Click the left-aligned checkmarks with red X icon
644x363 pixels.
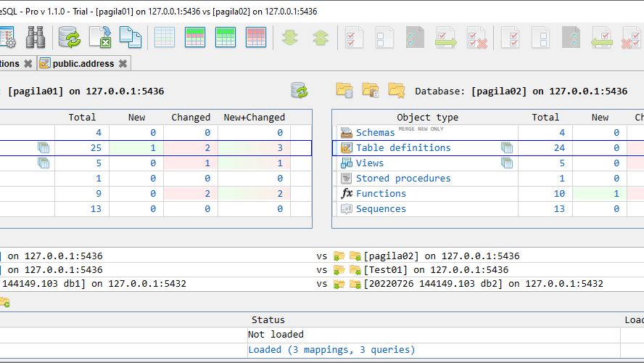tap(477, 38)
